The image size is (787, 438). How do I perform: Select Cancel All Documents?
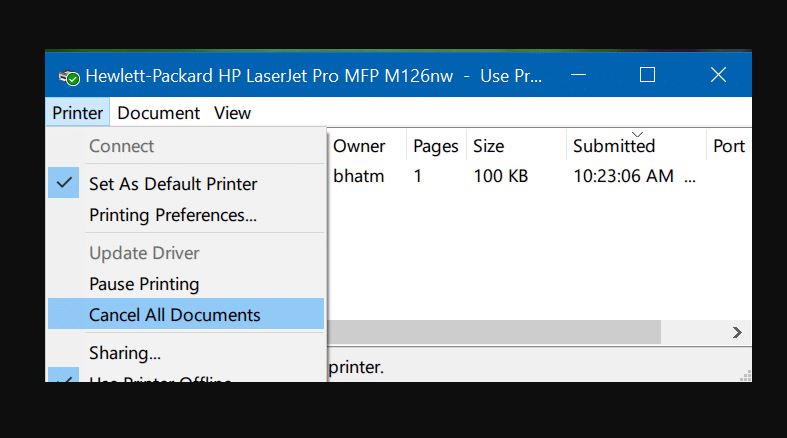tap(186, 315)
